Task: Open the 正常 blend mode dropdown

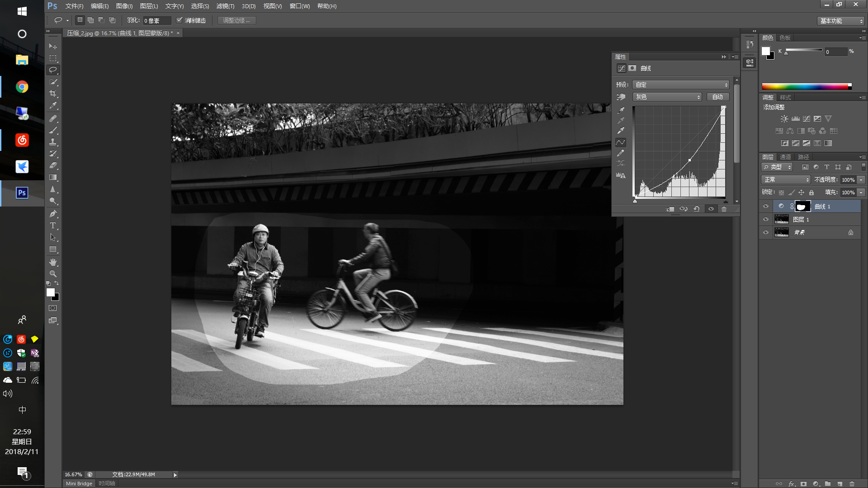Action: tap(786, 180)
